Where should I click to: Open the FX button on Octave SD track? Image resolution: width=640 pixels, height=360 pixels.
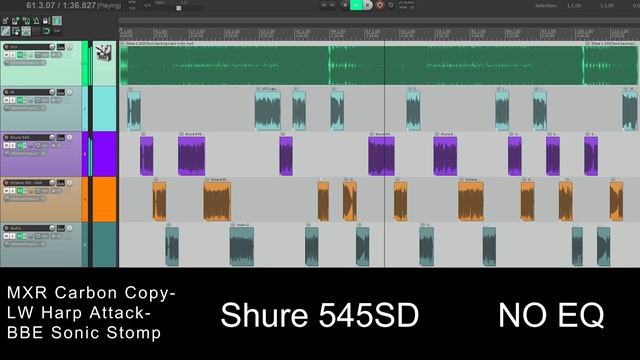[x=20, y=191]
